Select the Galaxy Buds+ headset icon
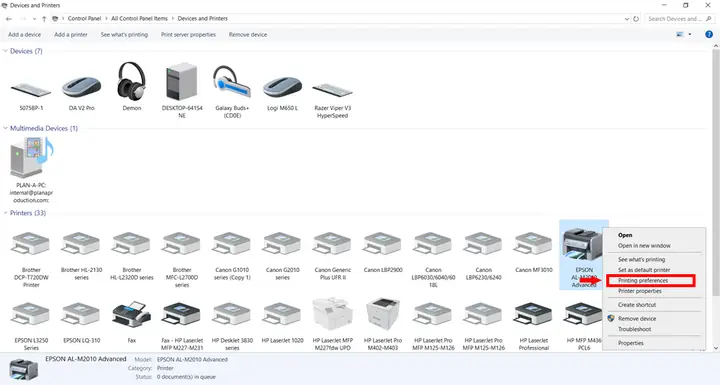 click(x=231, y=83)
